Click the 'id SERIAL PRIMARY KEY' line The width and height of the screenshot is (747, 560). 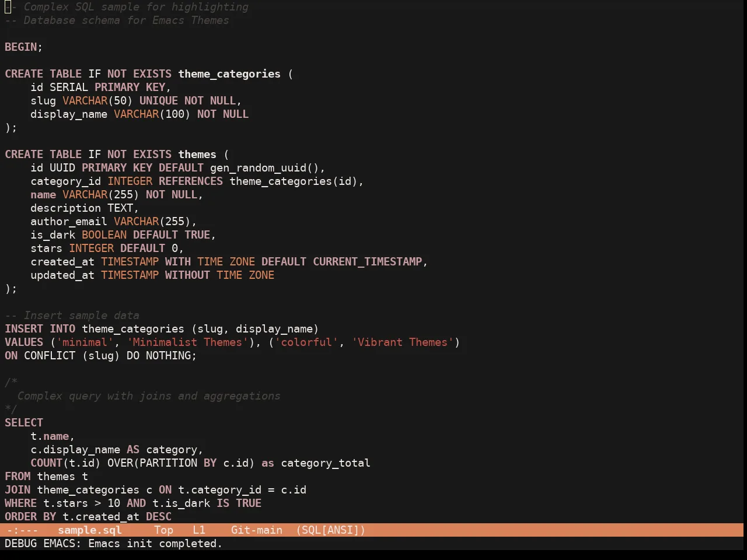tap(101, 87)
